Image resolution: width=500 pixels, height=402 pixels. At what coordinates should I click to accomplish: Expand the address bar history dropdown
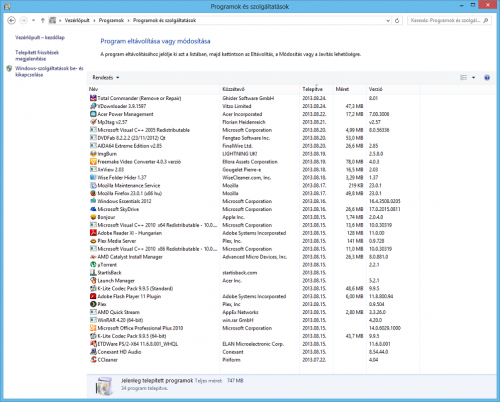[x=388, y=20]
